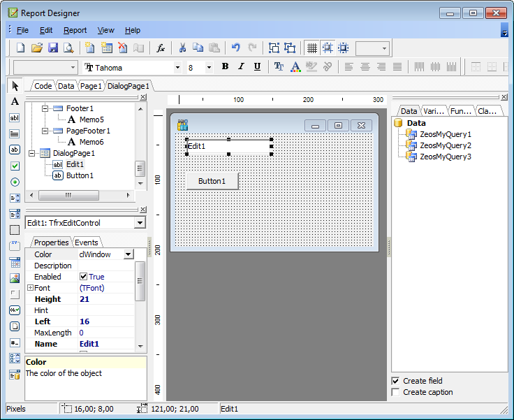
Task: Select the arrow pointer tool
Action: (x=15, y=86)
